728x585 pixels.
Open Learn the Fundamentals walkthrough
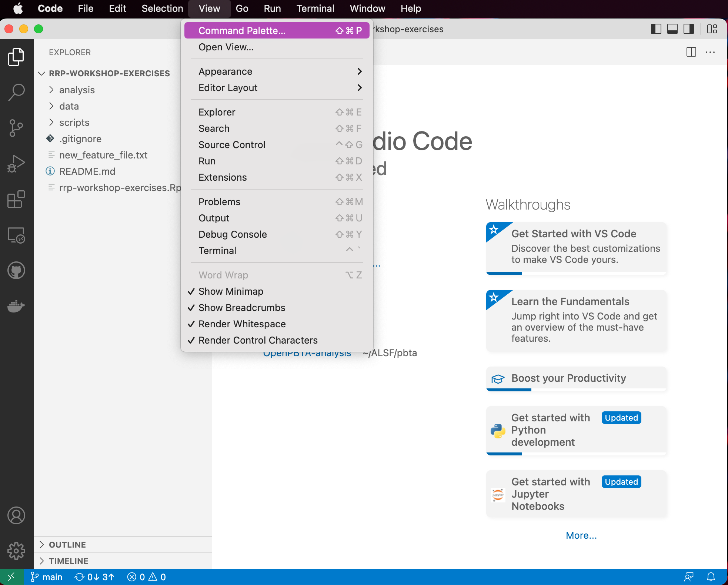point(576,321)
